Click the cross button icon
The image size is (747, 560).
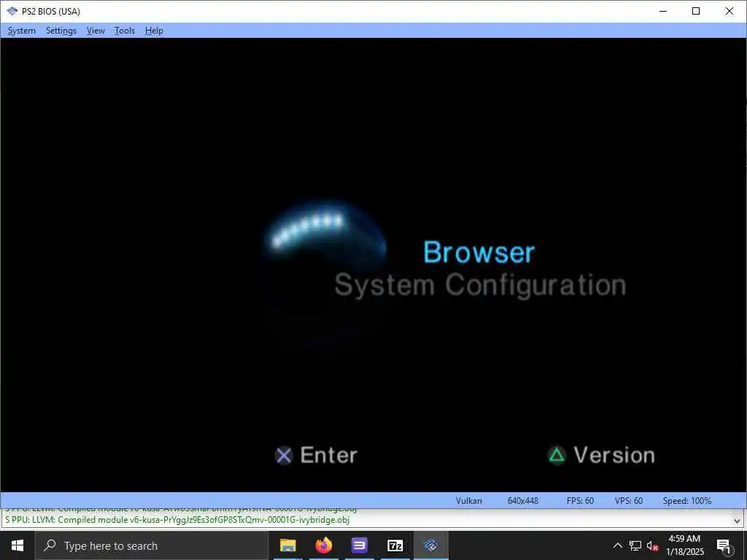click(284, 456)
